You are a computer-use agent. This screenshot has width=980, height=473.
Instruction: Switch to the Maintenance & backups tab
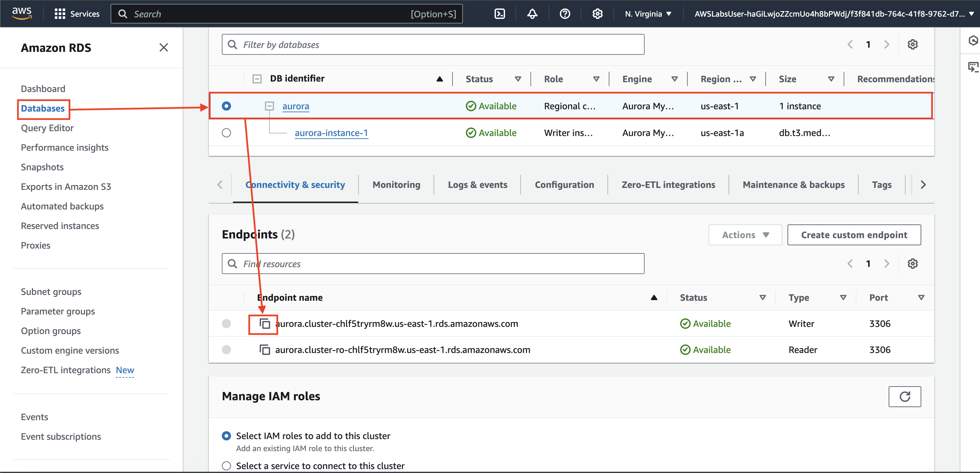[794, 185]
